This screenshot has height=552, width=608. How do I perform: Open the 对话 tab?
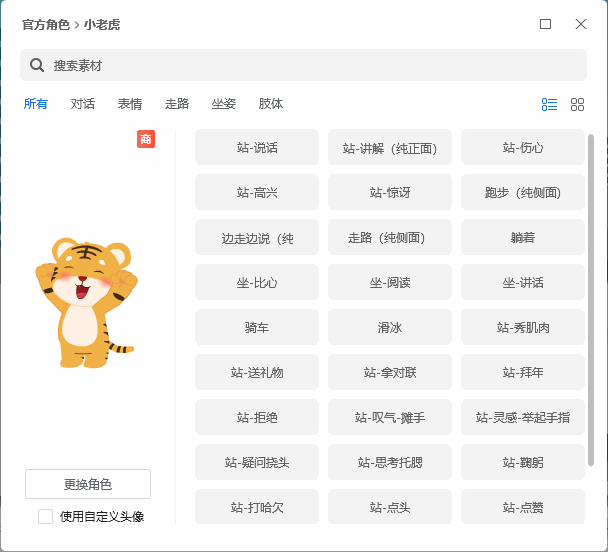(83, 104)
